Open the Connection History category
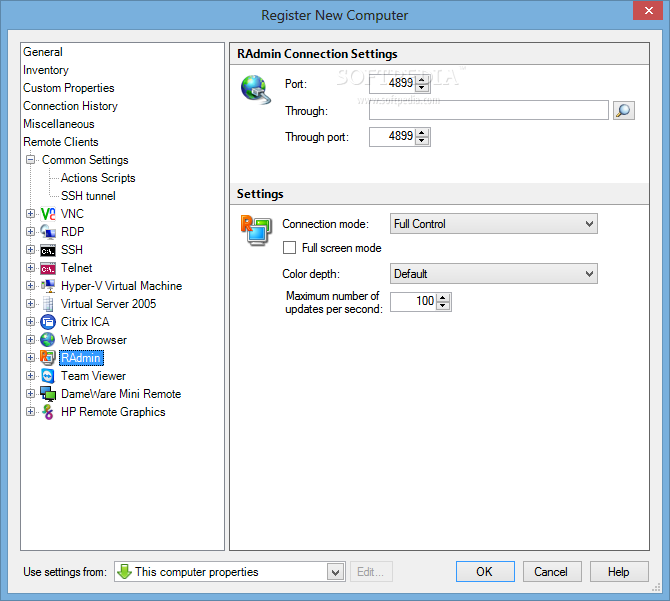The image size is (670, 601). tap(71, 106)
